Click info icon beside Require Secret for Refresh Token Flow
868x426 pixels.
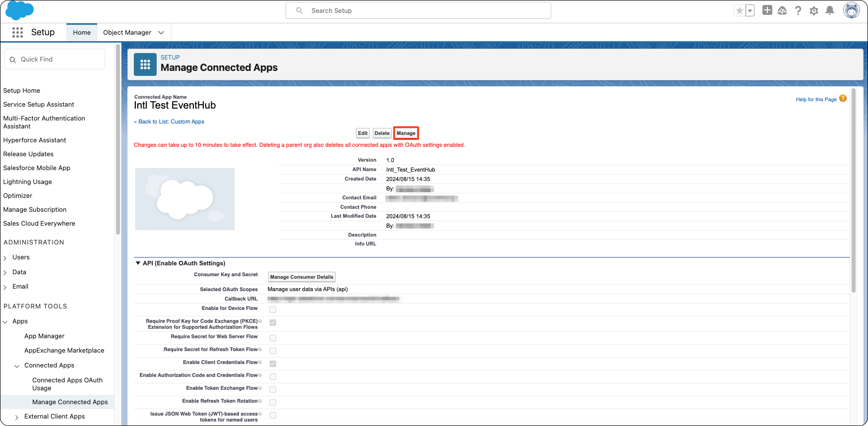coord(260,349)
